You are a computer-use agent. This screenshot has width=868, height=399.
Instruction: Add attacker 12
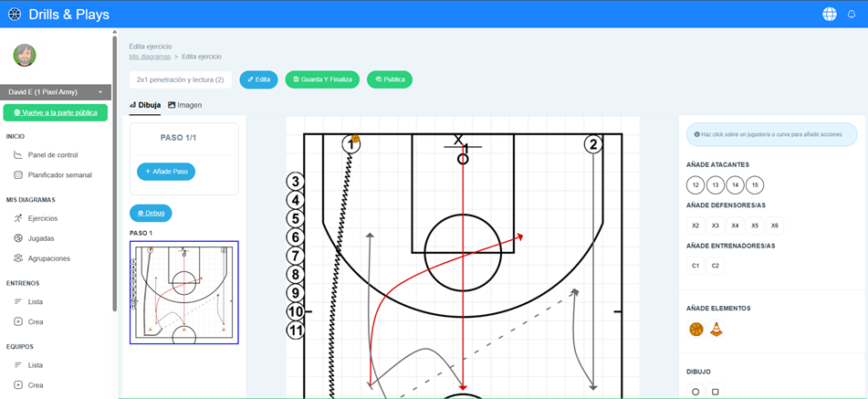[695, 185]
